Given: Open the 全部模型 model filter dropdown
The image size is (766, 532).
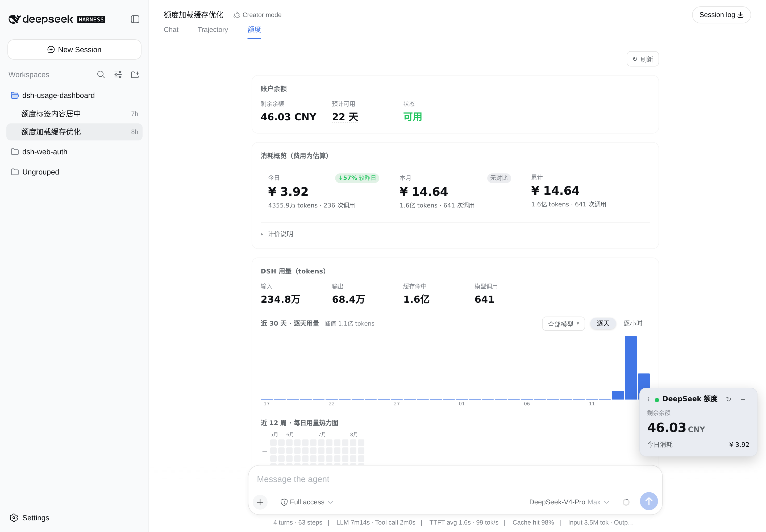Looking at the screenshot, I should 563,324.
